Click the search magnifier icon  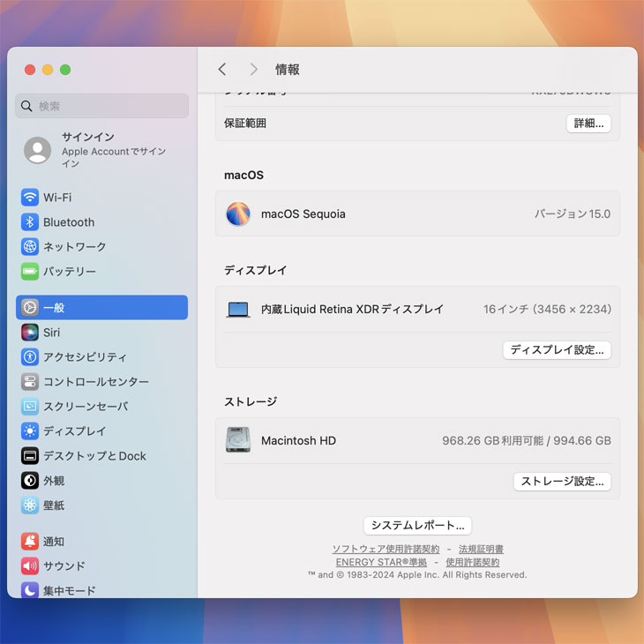click(x=26, y=106)
